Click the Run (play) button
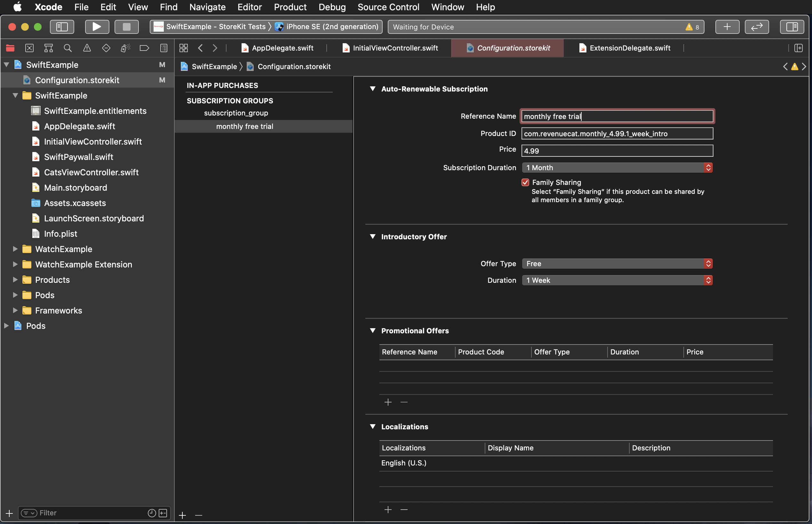This screenshot has width=812, height=524. click(x=97, y=27)
